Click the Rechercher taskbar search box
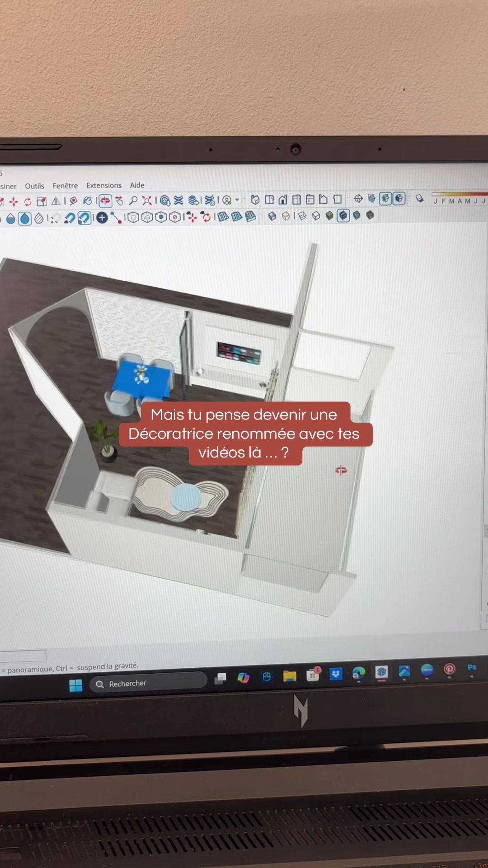This screenshot has height=868, width=488. (148, 683)
